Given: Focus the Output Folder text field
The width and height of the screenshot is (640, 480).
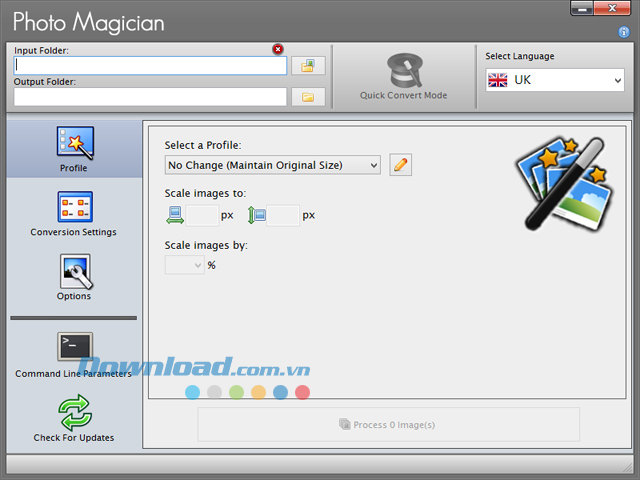Looking at the screenshot, I should 150,97.
